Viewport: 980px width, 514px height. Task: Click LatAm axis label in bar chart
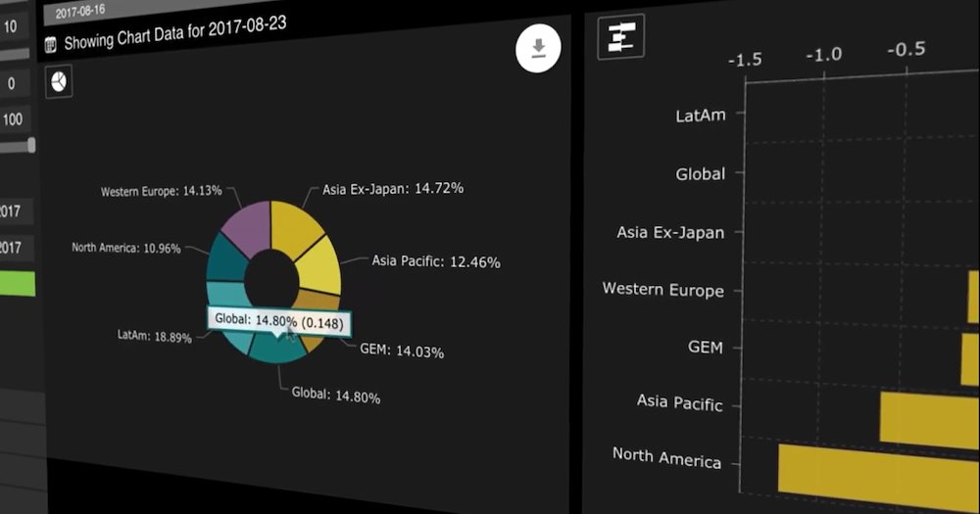pyautogui.click(x=701, y=116)
